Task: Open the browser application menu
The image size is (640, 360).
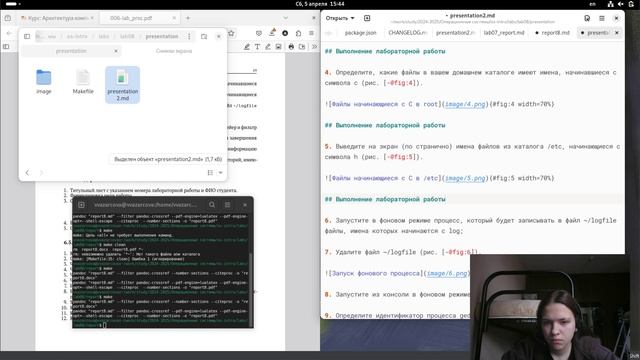Action: coord(311,33)
